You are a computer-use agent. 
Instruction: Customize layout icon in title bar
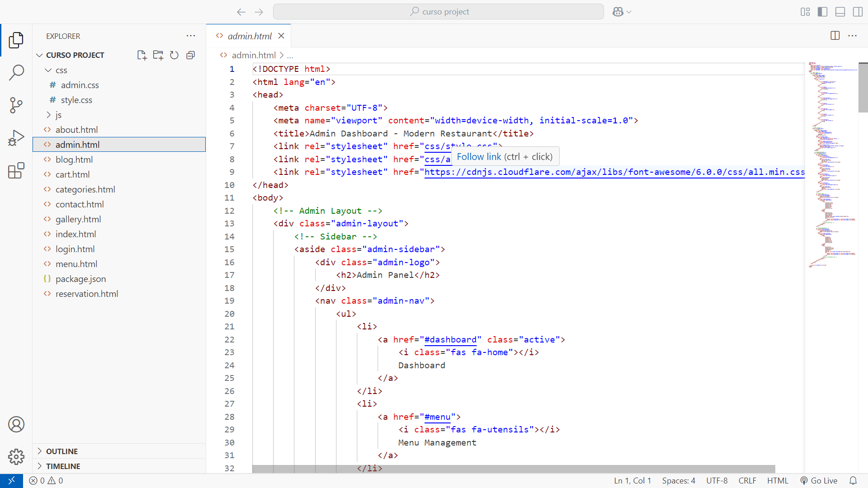[805, 12]
